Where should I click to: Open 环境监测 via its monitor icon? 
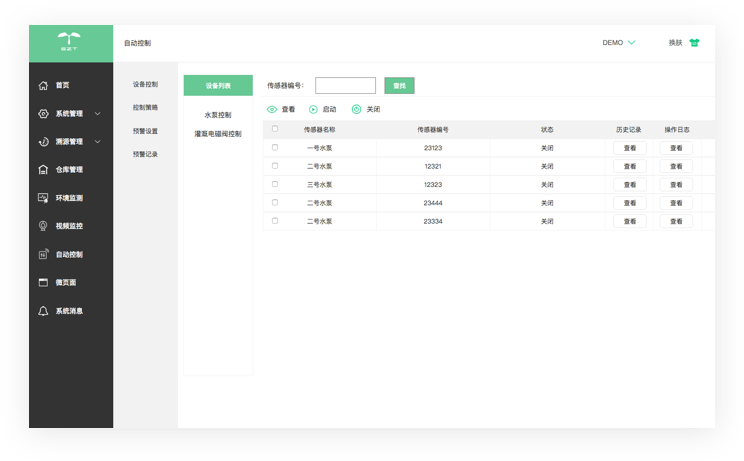(43, 198)
